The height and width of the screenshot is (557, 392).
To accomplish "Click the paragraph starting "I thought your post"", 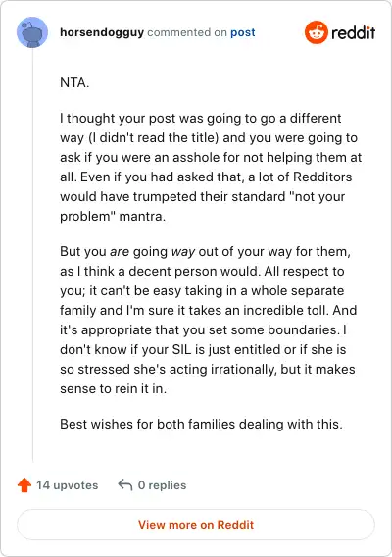I will [x=211, y=167].
